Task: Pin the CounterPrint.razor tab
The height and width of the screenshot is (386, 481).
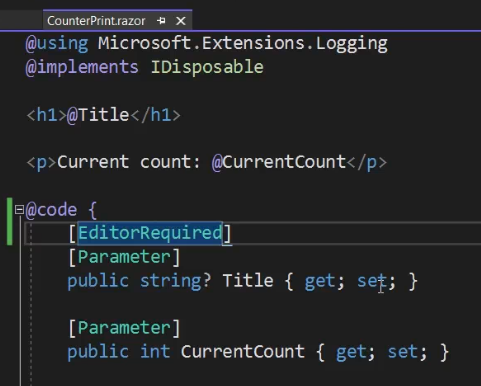Action: tap(161, 21)
